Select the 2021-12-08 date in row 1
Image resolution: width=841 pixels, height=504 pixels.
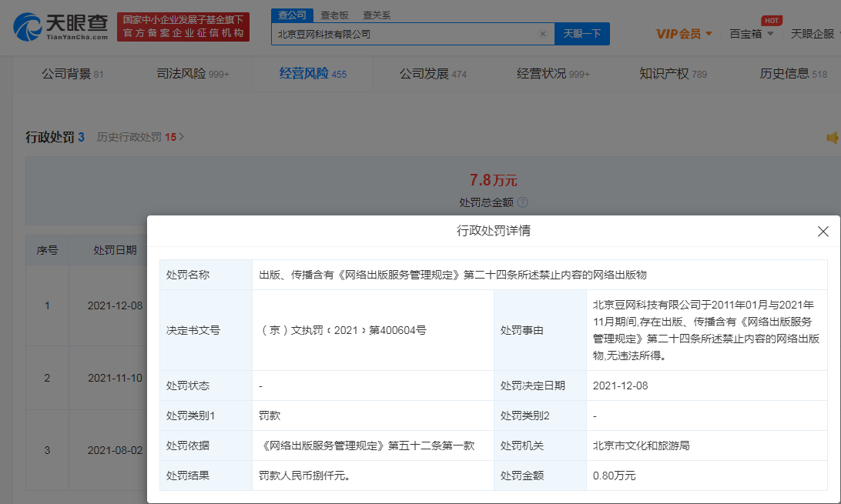pyautogui.click(x=115, y=305)
